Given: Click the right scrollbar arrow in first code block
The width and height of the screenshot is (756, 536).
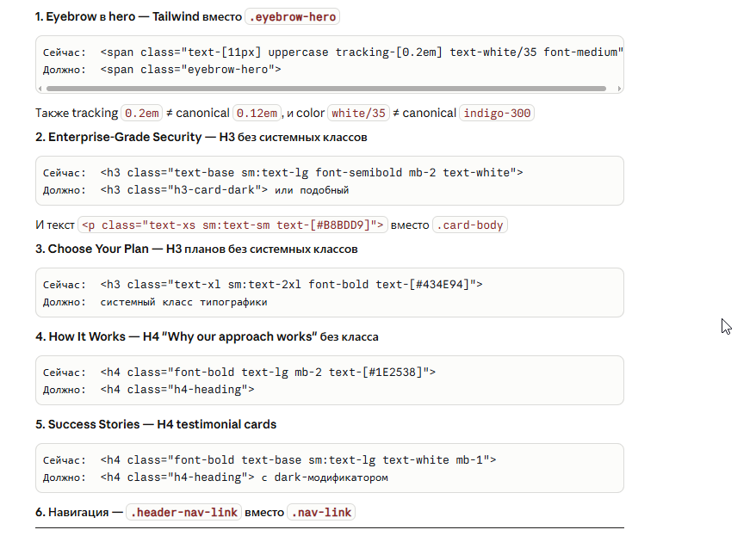Looking at the screenshot, I should pos(619,88).
